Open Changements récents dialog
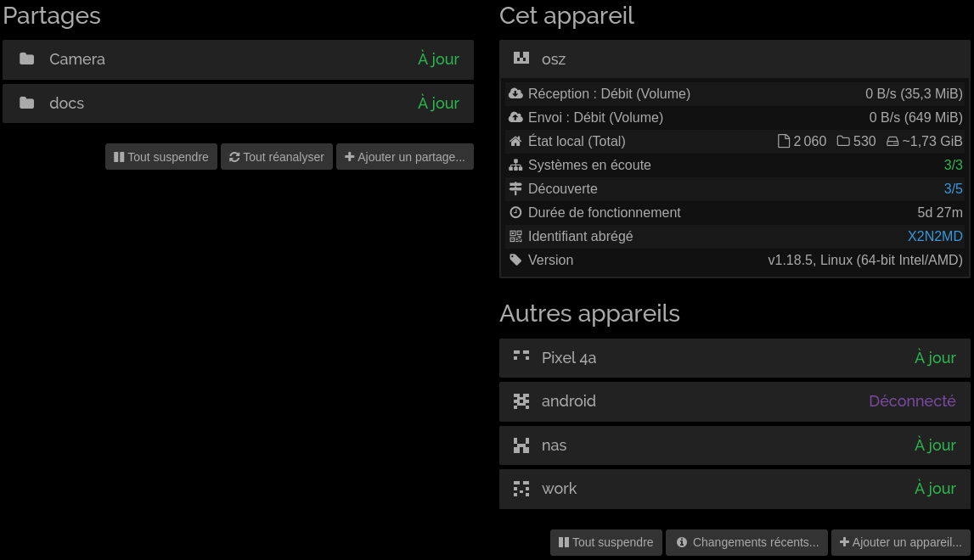 tap(747, 542)
